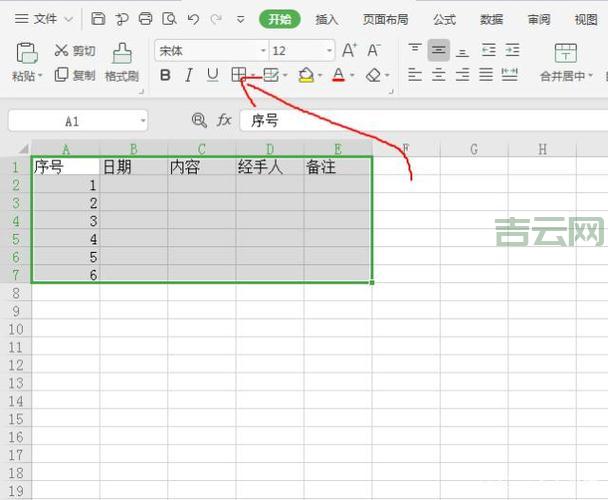Toggle underline formatting
Screen dimensions: 608x500
[212, 75]
